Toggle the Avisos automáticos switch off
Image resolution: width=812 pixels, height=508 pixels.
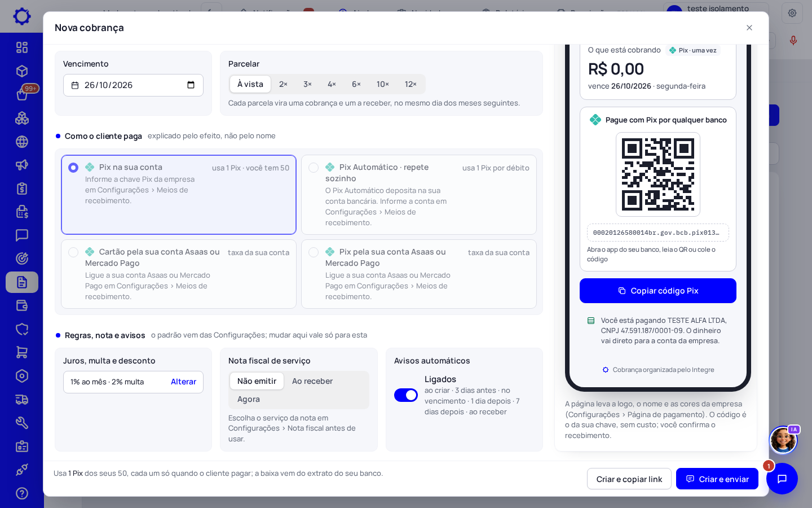coord(406,395)
